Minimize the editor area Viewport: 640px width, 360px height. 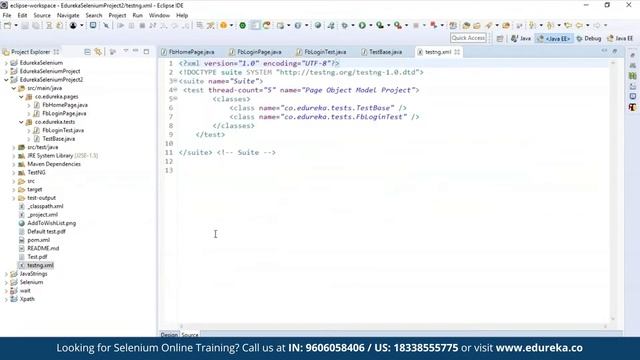(x=604, y=51)
